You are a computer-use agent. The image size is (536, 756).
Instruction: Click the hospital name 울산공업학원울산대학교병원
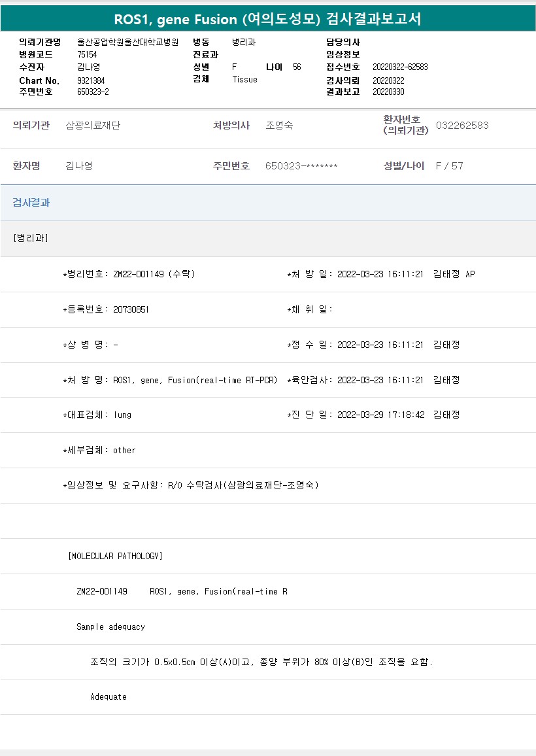[x=127, y=43]
